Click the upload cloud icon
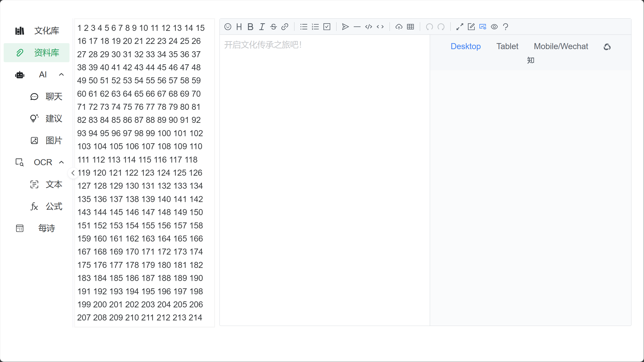644x362 pixels. pos(399,27)
